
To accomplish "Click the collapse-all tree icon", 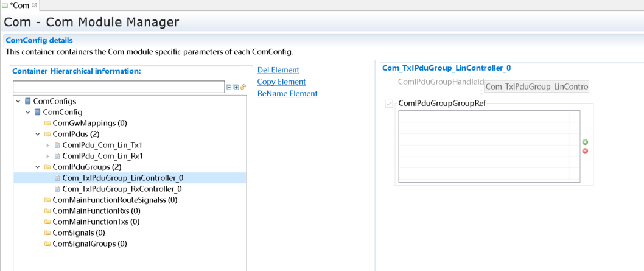I will [x=229, y=87].
